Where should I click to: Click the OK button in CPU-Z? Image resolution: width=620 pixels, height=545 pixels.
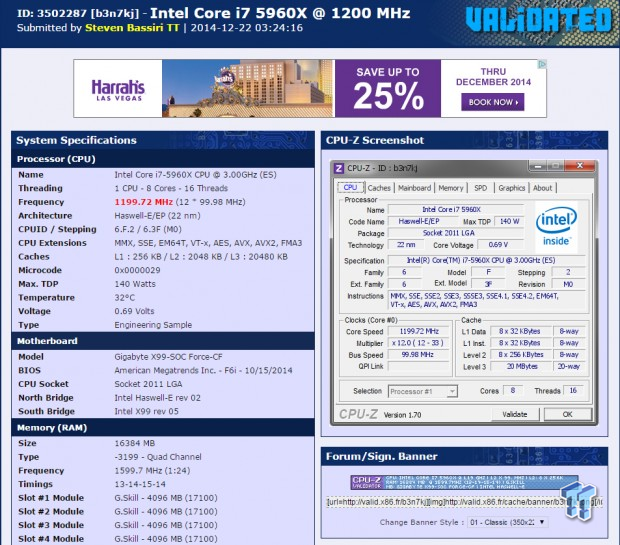click(x=567, y=414)
